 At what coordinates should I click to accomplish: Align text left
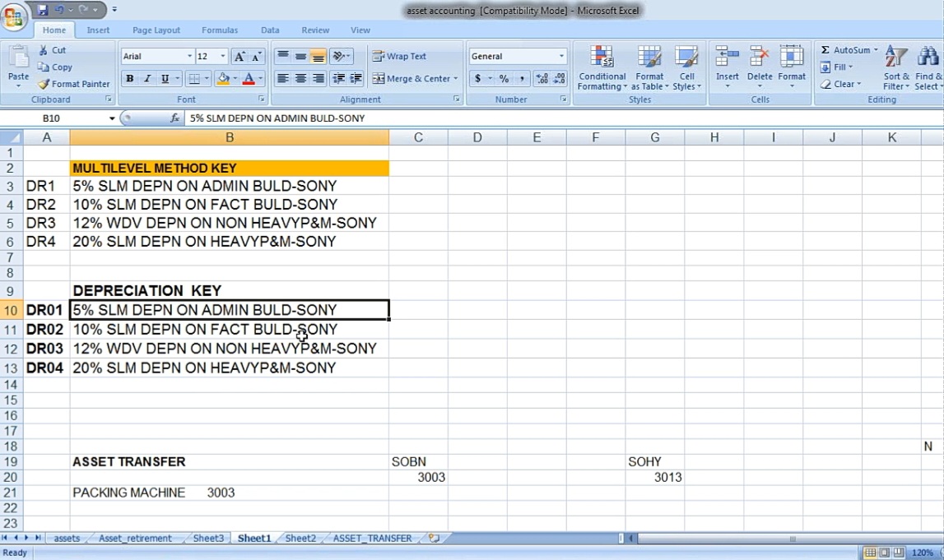[282, 79]
